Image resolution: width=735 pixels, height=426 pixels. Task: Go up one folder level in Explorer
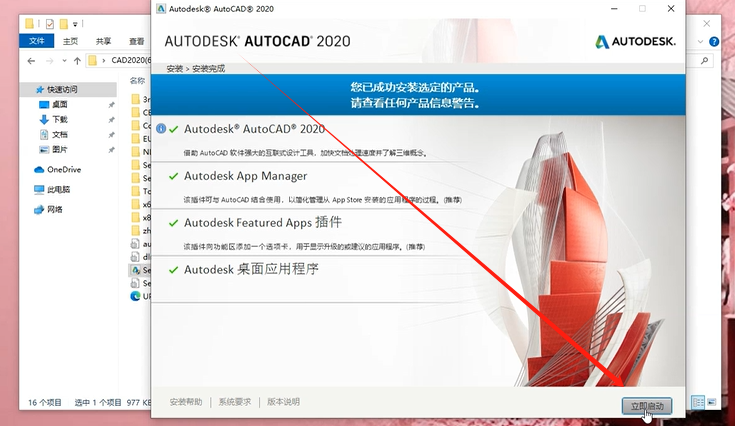point(77,60)
